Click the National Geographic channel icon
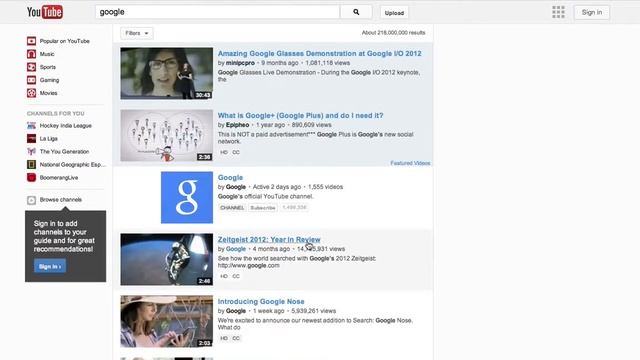 tap(31, 164)
